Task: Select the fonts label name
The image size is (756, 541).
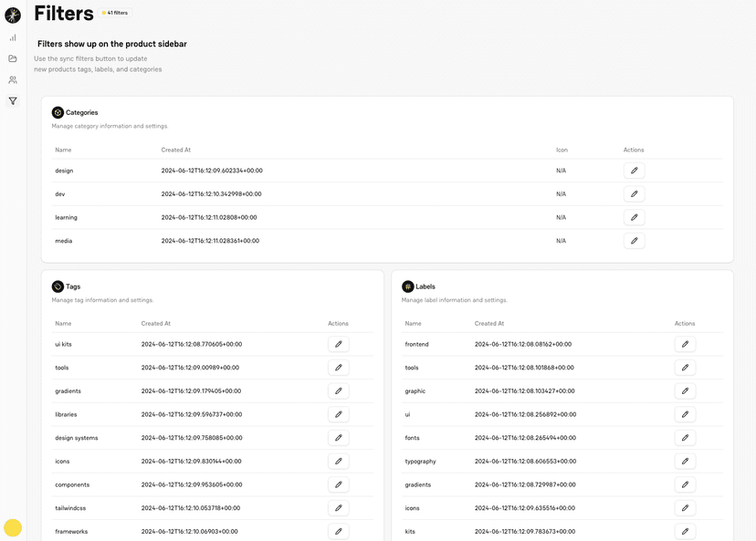Action: [412, 438]
